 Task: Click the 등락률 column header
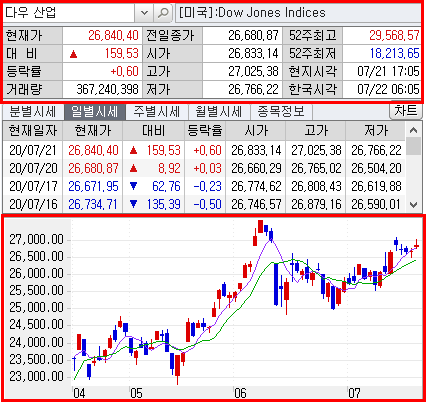(x=205, y=130)
